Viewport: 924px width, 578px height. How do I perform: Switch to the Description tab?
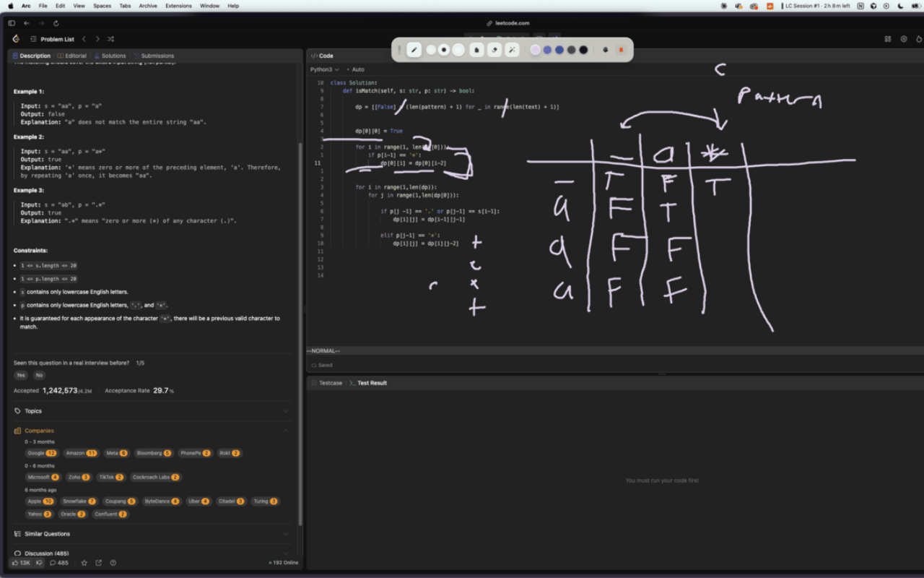tap(30, 56)
